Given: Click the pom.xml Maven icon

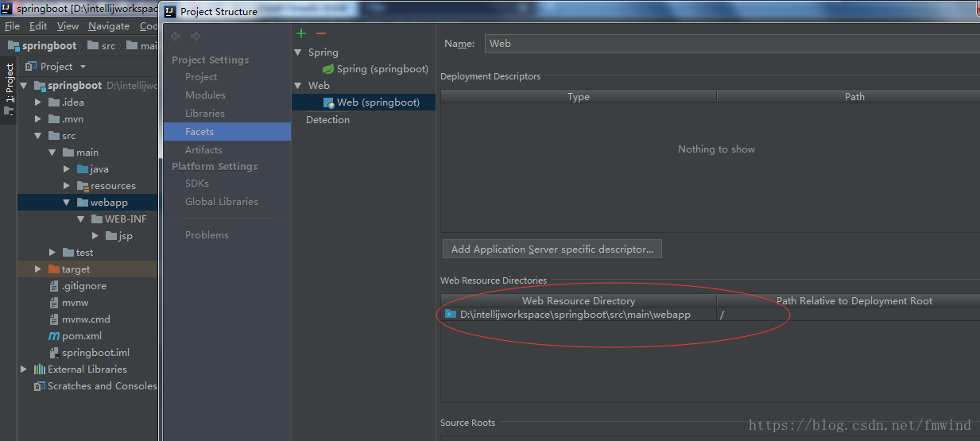Looking at the screenshot, I should tap(54, 336).
